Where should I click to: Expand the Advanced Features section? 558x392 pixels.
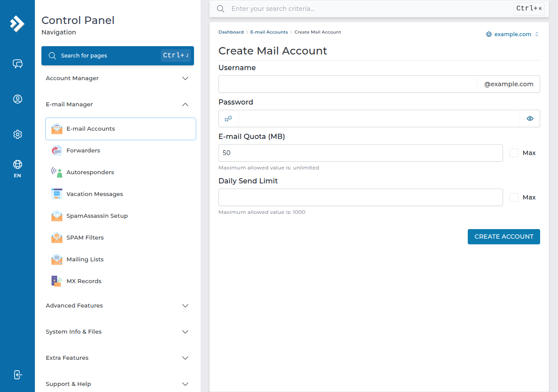pos(118,306)
